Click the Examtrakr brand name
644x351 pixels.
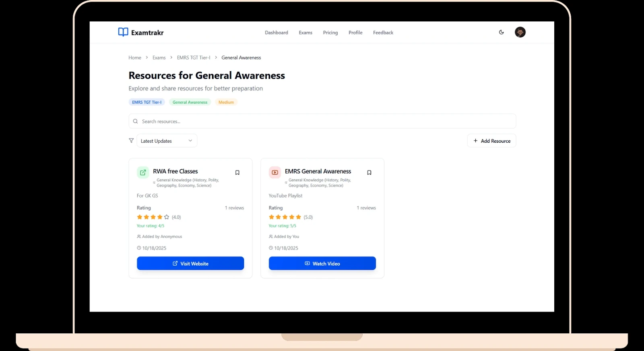tap(147, 33)
